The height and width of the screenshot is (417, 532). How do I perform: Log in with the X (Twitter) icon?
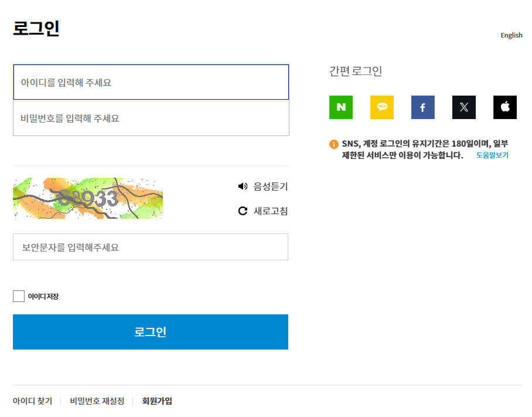463,107
